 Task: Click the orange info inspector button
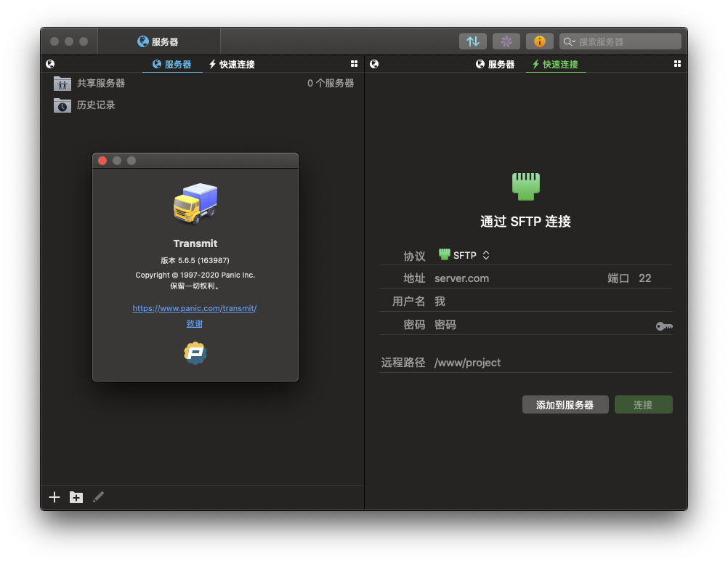pos(540,41)
